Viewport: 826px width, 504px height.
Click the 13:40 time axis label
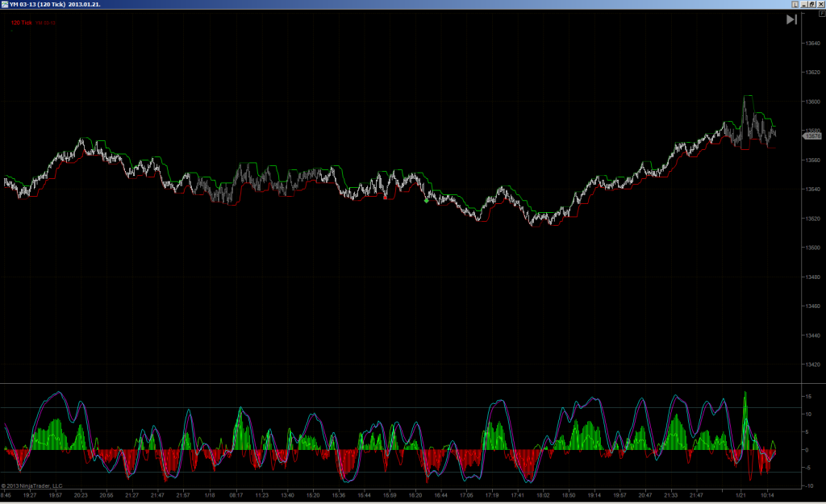coord(287,495)
